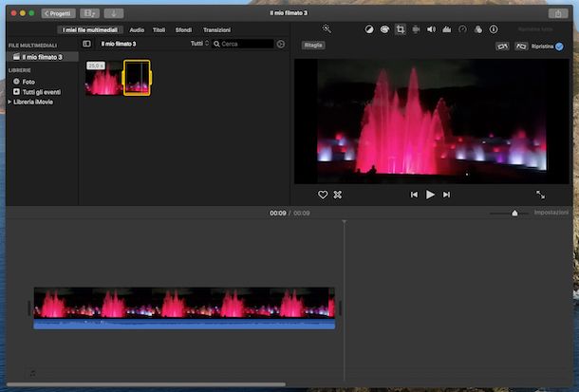Click the horizontal timeline scrollbar
The height and width of the screenshot is (392, 579).
point(146,384)
